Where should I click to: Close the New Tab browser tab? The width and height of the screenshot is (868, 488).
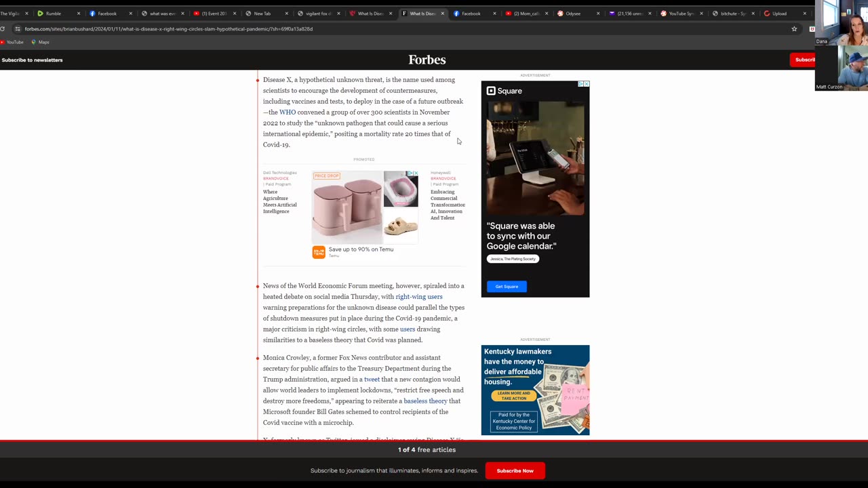(286, 14)
